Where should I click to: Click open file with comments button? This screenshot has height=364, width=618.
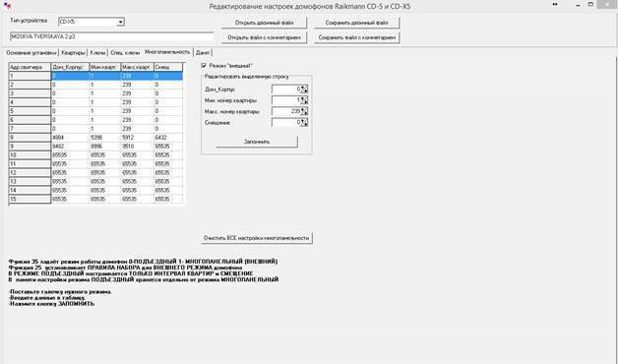click(264, 37)
